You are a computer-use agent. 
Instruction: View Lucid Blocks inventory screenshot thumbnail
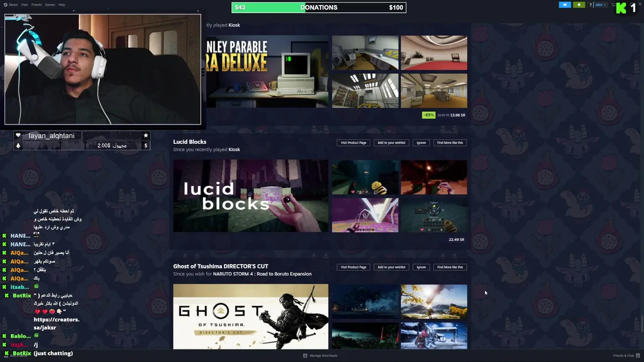point(434,215)
